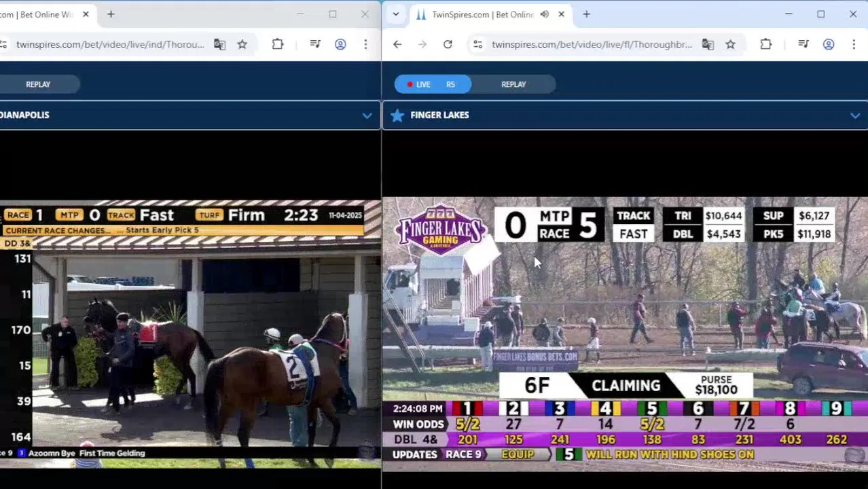This screenshot has width=868, height=489.
Task: Click the 6F distance label
Action: pos(537,386)
